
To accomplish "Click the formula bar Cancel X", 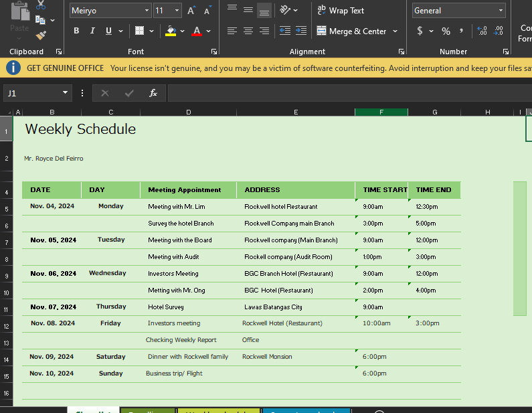I will coord(105,93).
